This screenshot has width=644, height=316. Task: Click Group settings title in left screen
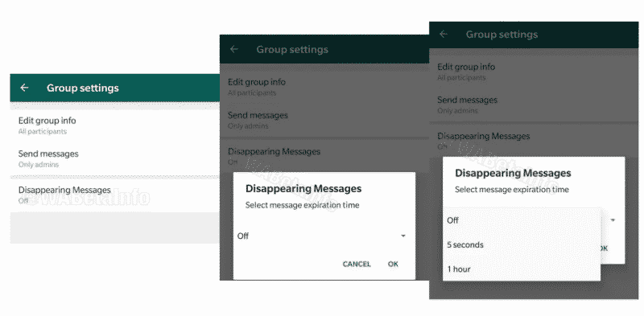[83, 88]
